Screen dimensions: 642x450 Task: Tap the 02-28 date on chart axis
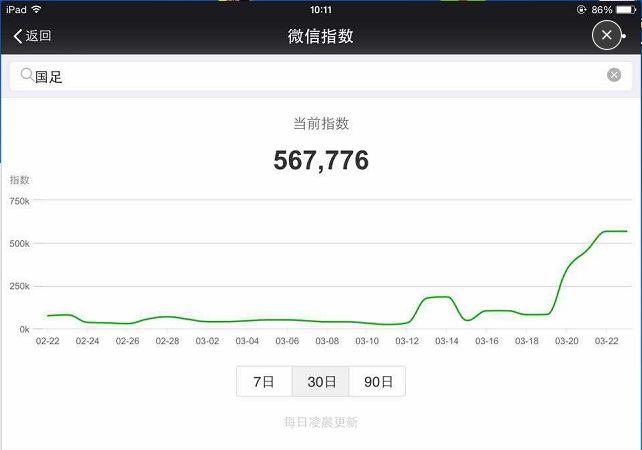167,341
